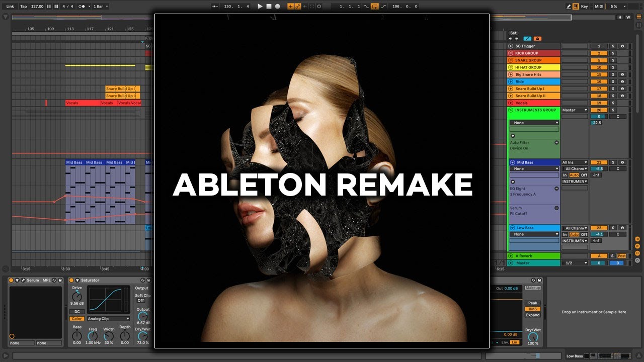Toggle Saturator Soft Clip Off button
The image size is (644, 362).
click(141, 301)
